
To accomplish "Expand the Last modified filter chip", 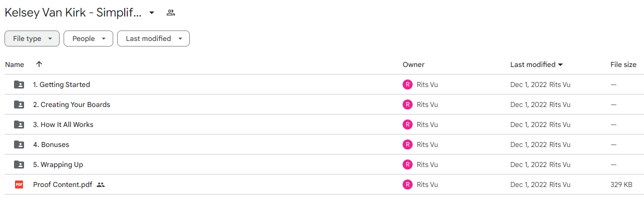I will tap(153, 38).
